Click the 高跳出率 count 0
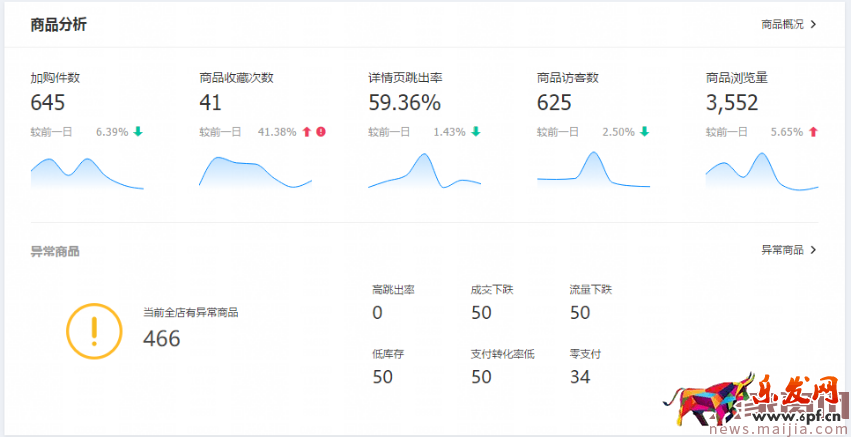Viewport: 851px width, 437px height. (377, 313)
